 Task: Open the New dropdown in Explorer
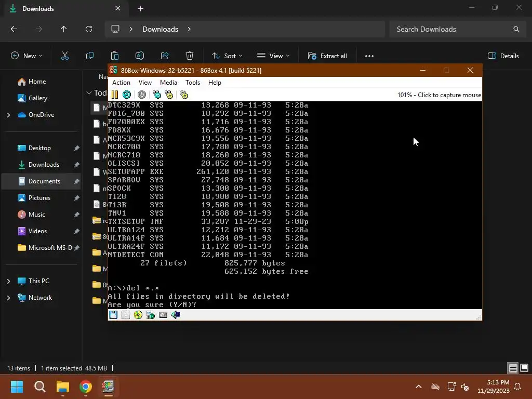coord(27,56)
